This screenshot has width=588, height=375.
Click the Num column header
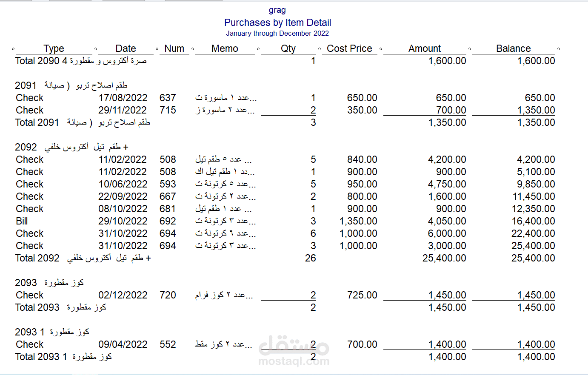point(174,48)
